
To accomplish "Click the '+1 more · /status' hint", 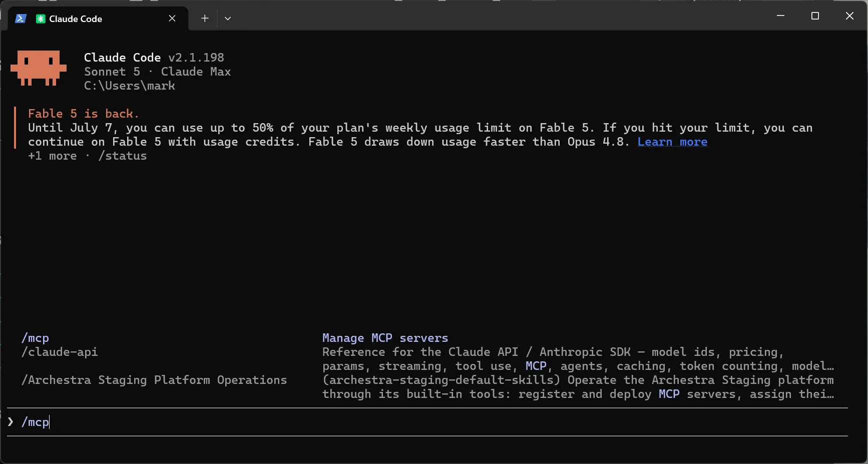I will [88, 156].
